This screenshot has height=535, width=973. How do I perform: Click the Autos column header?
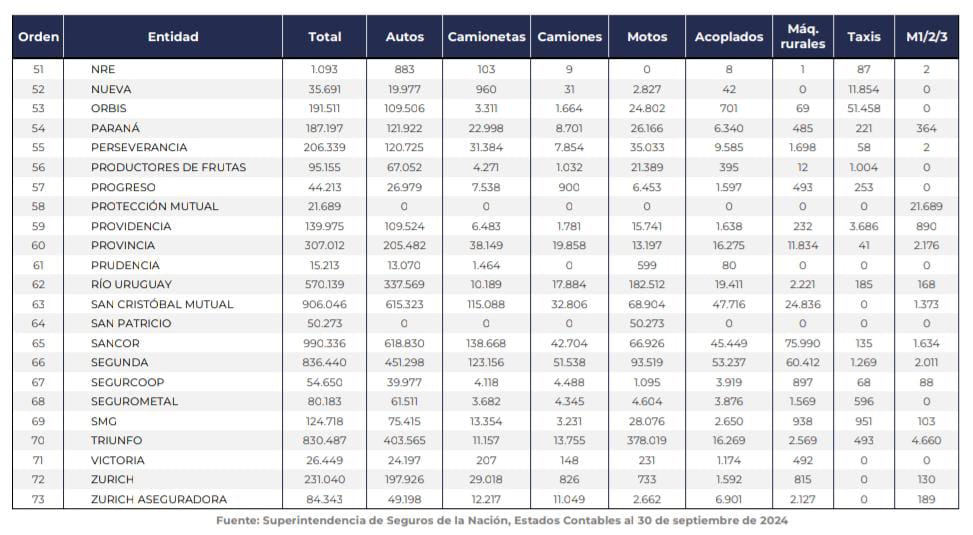click(x=404, y=37)
